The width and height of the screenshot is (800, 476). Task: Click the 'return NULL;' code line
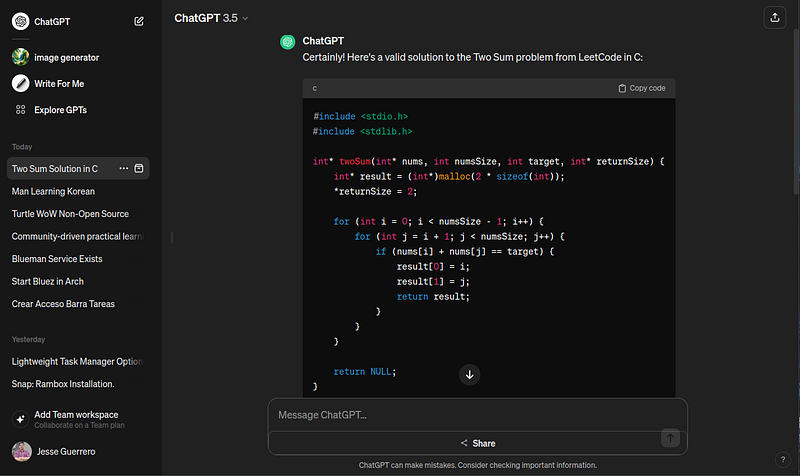pyautogui.click(x=365, y=371)
